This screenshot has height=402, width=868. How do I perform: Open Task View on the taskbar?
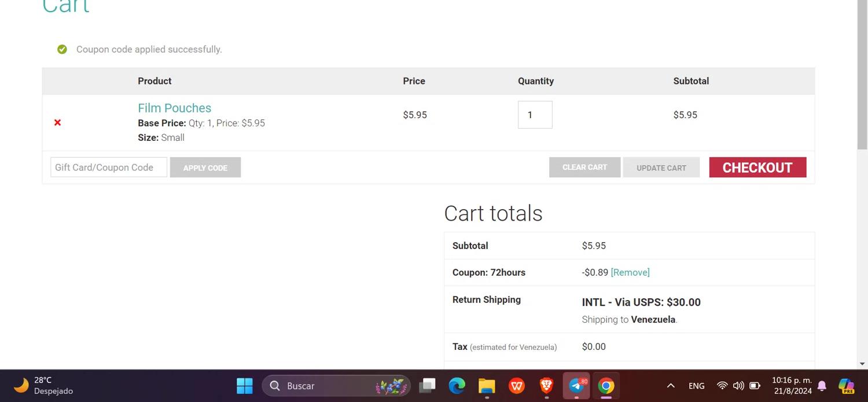coord(428,386)
